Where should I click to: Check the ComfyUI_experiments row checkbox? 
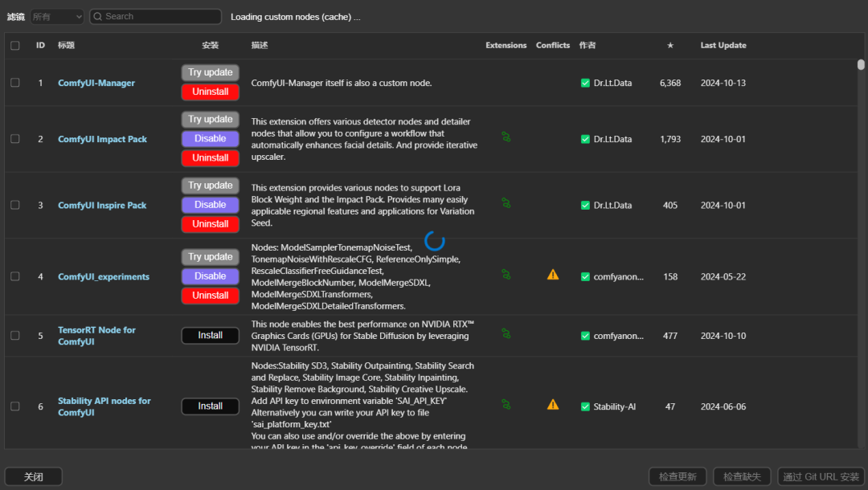tap(15, 276)
